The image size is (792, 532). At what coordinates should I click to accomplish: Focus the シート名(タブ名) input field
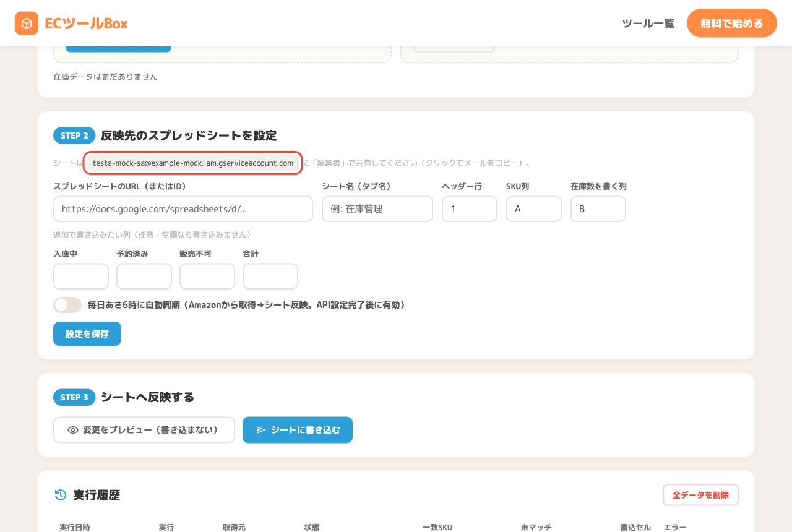click(377, 209)
